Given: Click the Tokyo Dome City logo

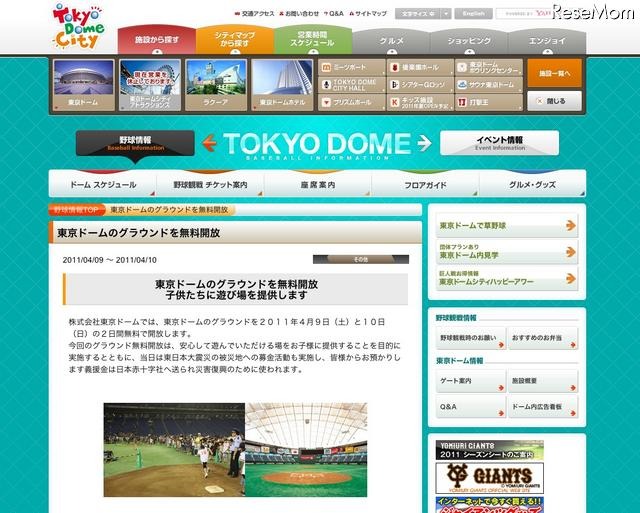Looking at the screenshot, I should point(78,27).
